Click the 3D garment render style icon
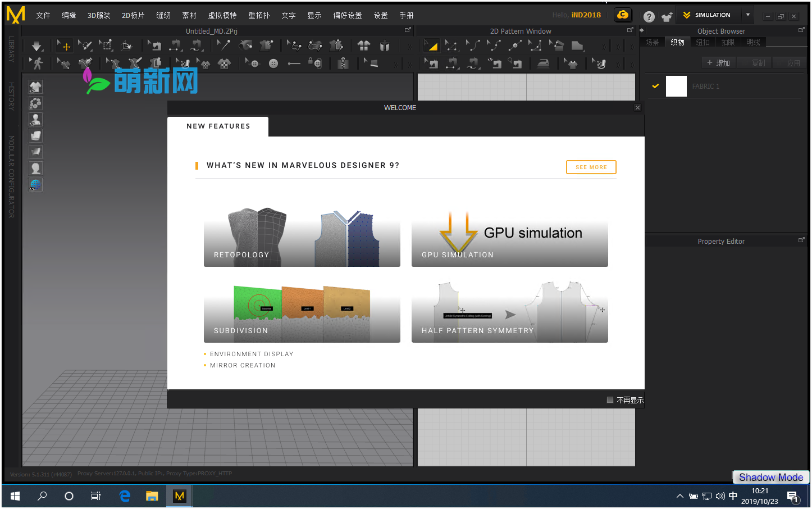The height and width of the screenshot is (509, 812). [x=35, y=135]
